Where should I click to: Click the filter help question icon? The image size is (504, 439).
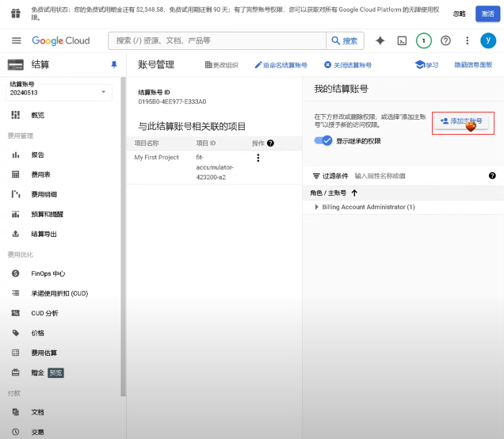pyautogui.click(x=492, y=175)
